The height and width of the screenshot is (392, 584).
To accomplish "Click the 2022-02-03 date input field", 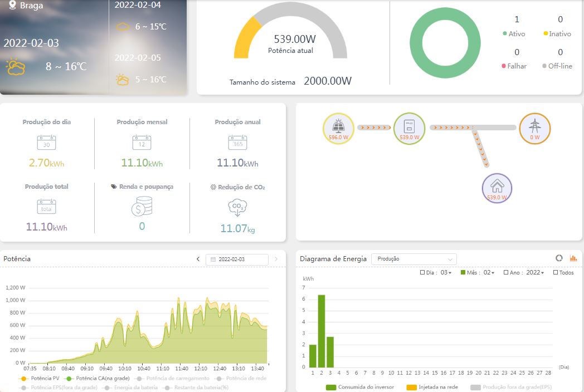I will tap(237, 259).
